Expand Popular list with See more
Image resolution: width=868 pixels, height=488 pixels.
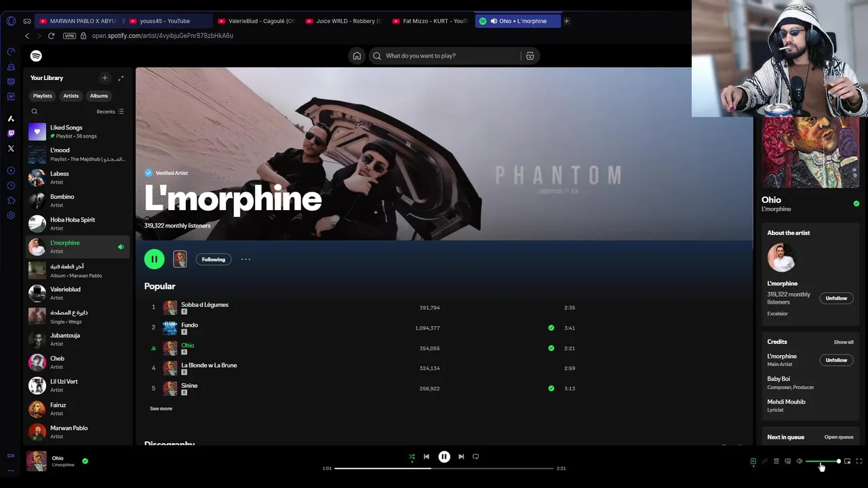161,409
